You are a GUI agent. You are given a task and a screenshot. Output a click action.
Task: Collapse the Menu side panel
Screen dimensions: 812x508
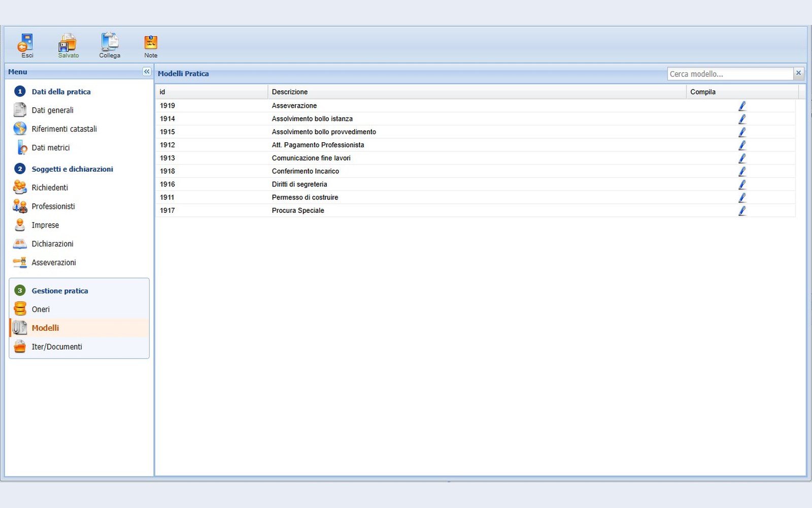coord(147,72)
